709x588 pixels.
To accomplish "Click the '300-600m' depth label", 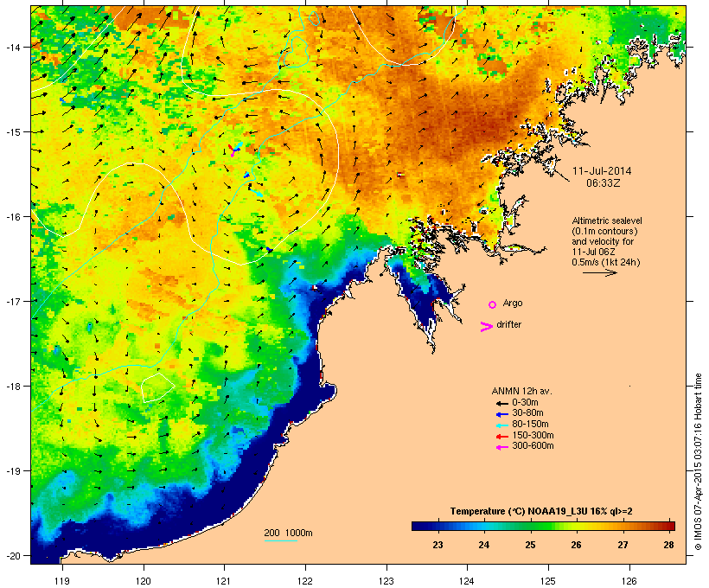I will point(533,446).
